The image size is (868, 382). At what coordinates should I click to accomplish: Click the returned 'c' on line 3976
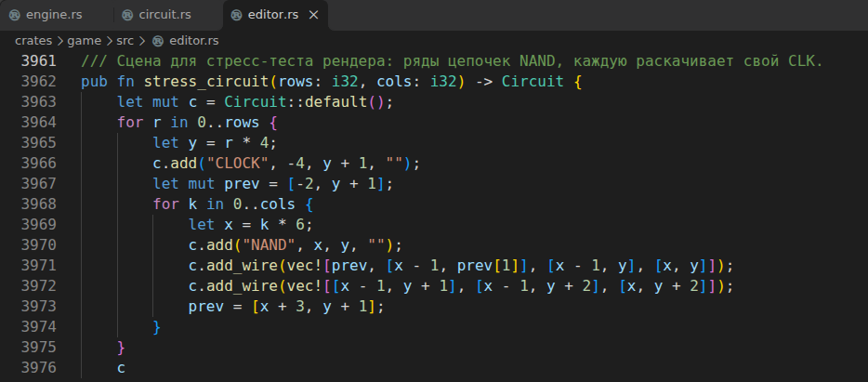tap(121, 368)
